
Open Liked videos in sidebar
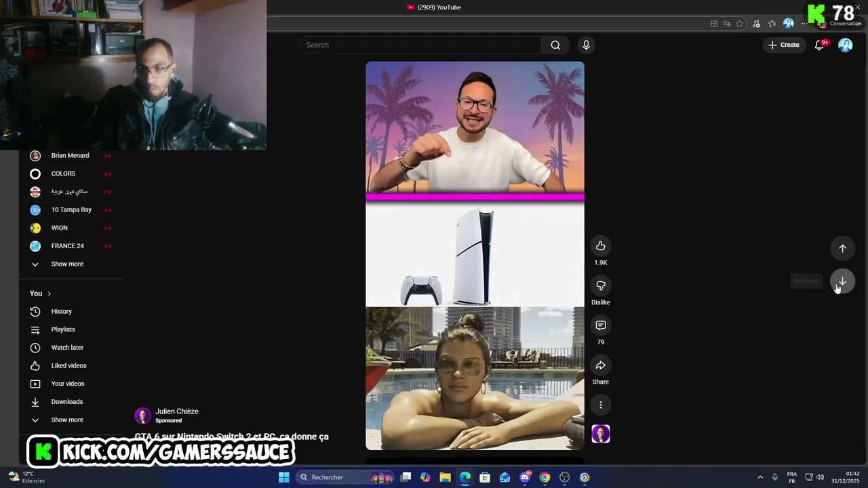click(x=71, y=365)
